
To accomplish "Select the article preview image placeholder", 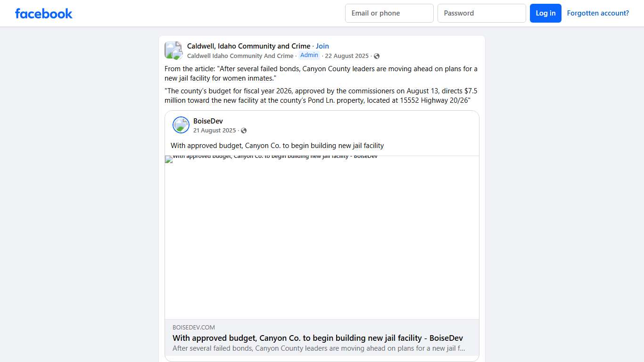I will pyautogui.click(x=322, y=237).
